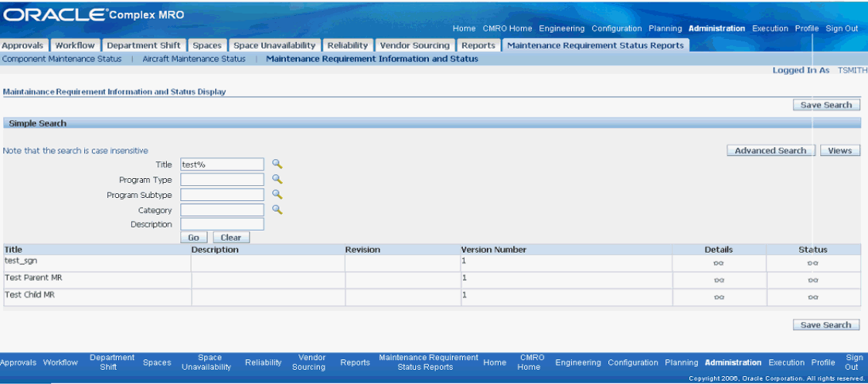View status glasses icon for Test Parent MR
Viewport: 868px width, 384px height.
point(812,281)
